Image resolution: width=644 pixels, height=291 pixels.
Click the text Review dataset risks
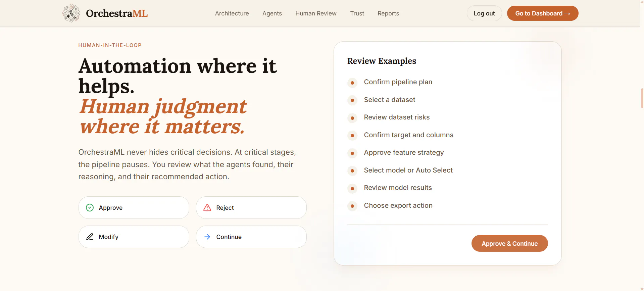pos(397,117)
